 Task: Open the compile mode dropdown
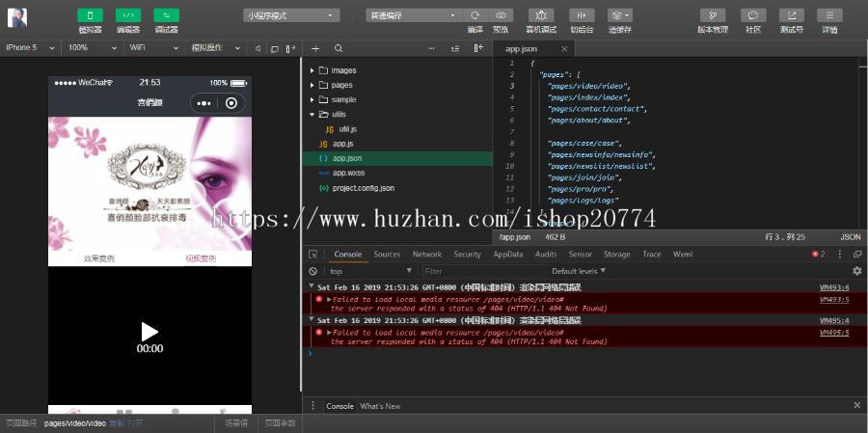click(x=414, y=15)
